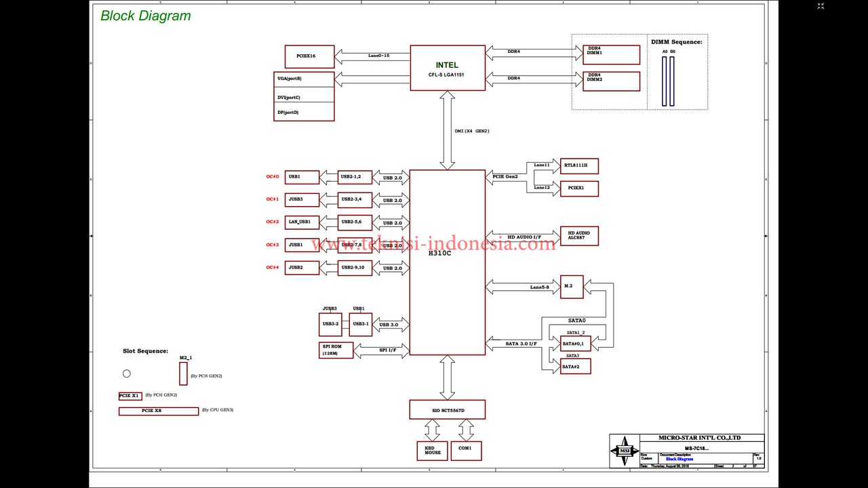868x488 pixels.
Task: Click the red OC#1 label
Action: (273, 199)
